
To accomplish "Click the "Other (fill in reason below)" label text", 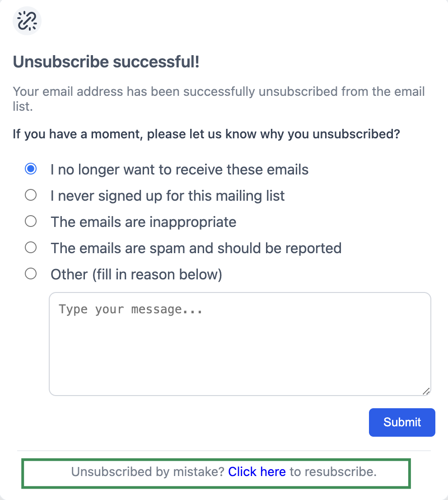I will [136, 274].
